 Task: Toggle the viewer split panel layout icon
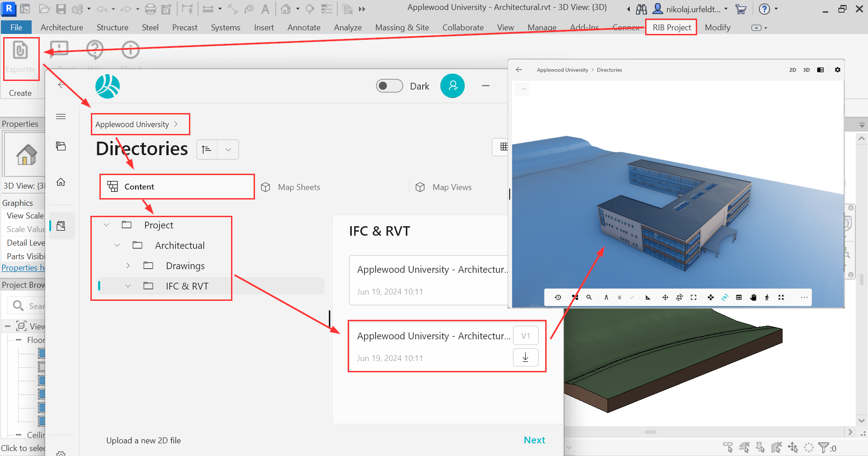pos(821,70)
